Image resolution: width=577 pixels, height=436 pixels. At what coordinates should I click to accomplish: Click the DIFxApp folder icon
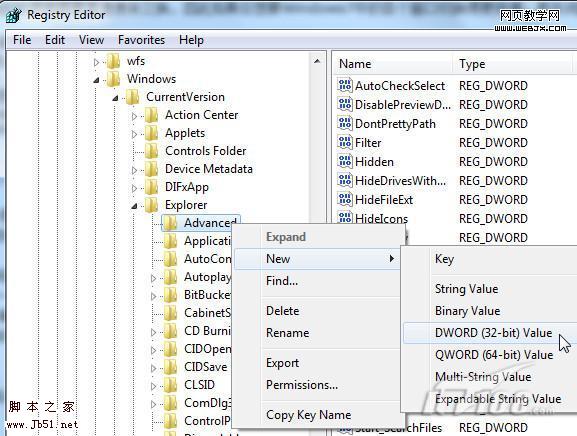point(151,187)
